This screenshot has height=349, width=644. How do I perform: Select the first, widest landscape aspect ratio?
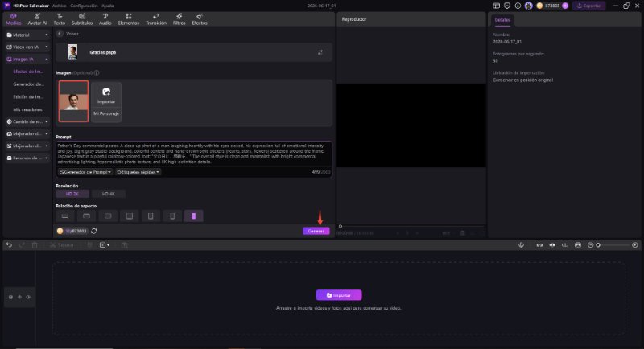click(x=65, y=216)
